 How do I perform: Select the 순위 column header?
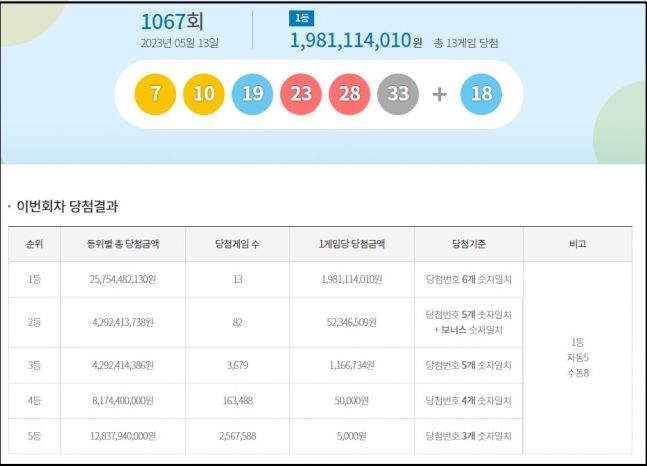tap(35, 244)
